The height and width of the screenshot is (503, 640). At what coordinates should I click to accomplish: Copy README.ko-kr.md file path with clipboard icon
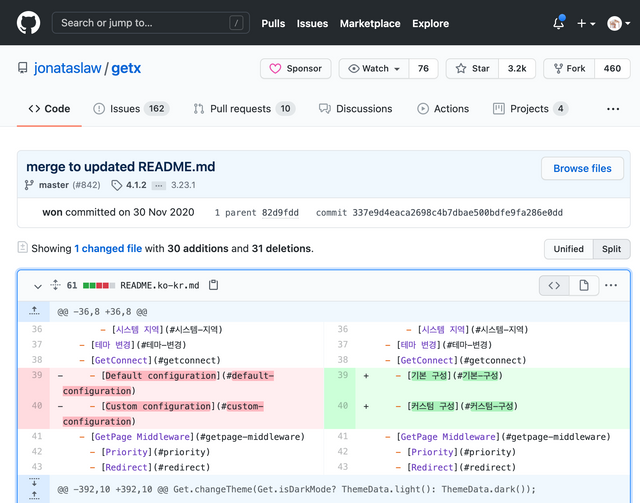pyautogui.click(x=213, y=286)
